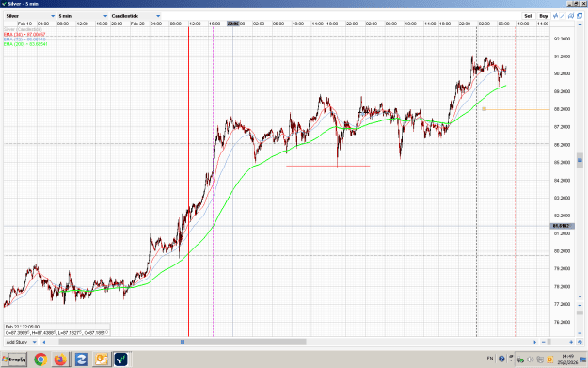Screen dimensions: 588x368
Task: Click the Feb 20 date label on the time axis
Action: point(137,24)
